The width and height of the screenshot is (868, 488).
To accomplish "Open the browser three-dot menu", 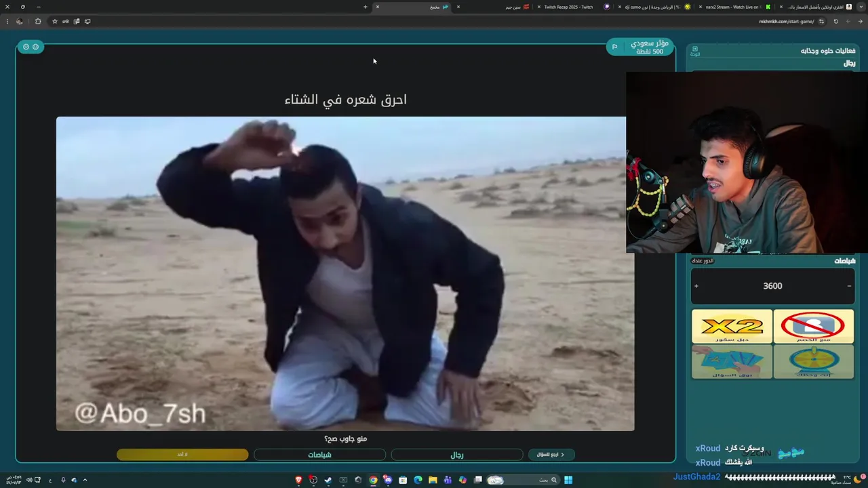I will [7, 21].
